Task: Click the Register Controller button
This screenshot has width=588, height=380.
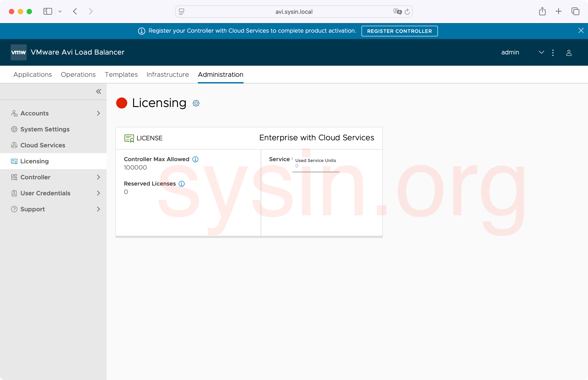Action: [399, 31]
